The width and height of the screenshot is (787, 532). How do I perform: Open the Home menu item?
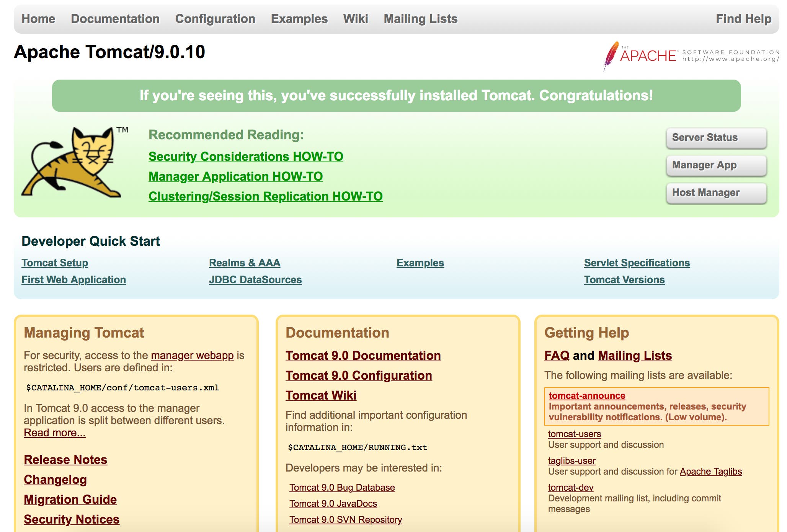[x=38, y=18]
